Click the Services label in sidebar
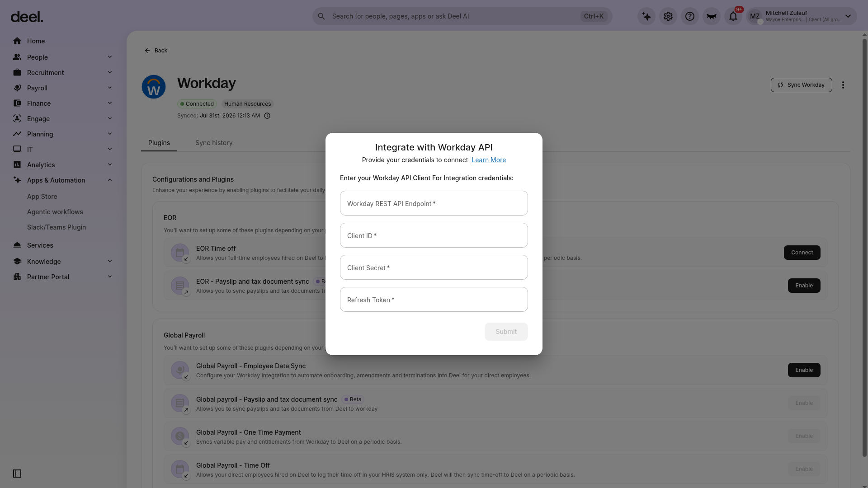The width and height of the screenshot is (868, 488). point(40,245)
